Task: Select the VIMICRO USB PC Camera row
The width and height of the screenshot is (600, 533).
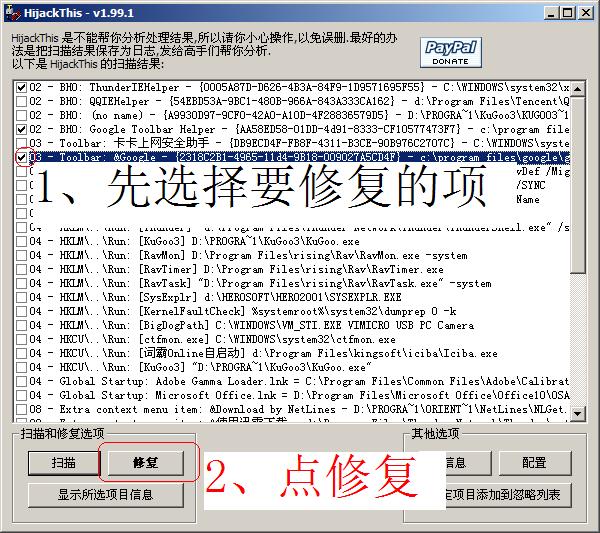Action: point(251,325)
